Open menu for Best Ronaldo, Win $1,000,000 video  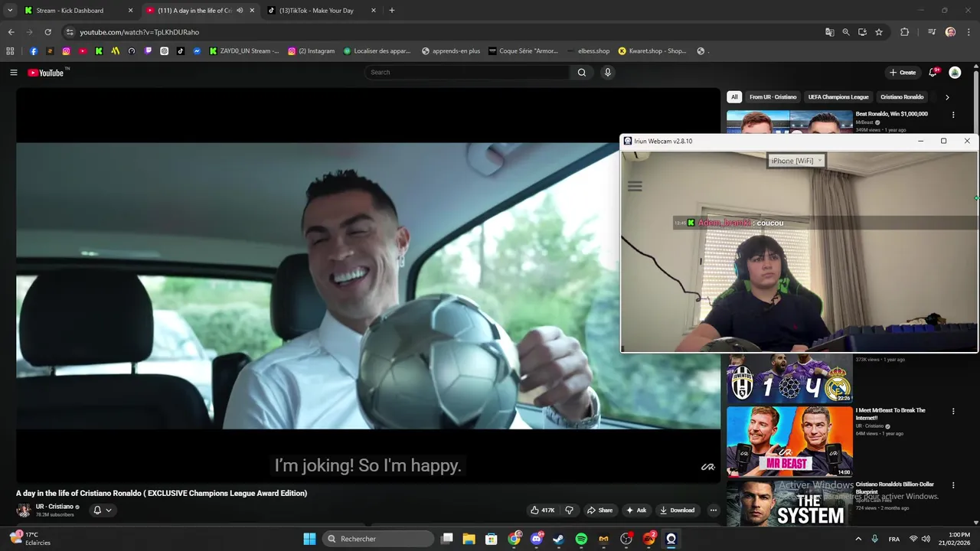953,115
